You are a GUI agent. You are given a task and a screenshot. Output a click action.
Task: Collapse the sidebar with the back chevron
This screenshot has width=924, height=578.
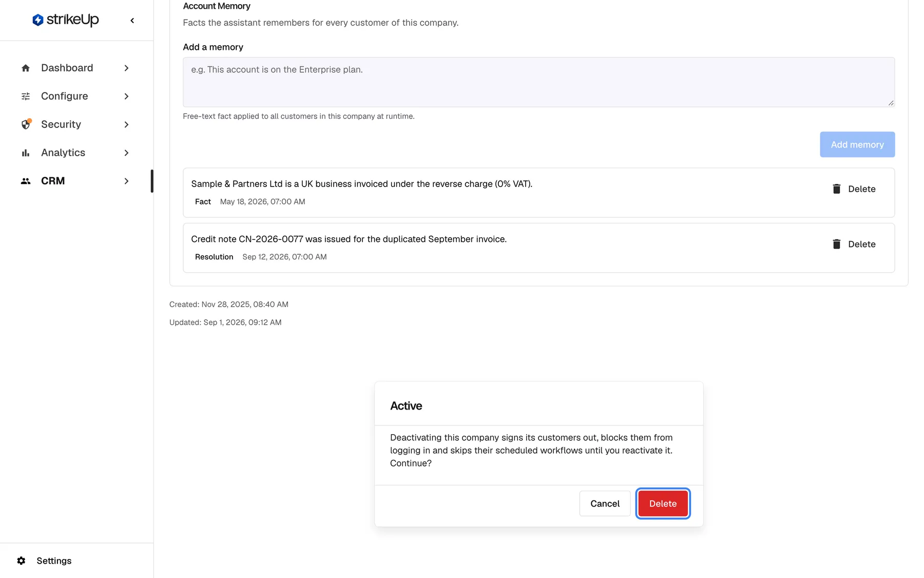point(132,21)
